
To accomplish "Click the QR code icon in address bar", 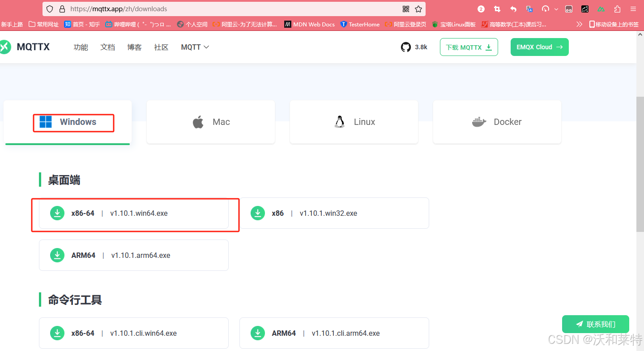I will pos(406,9).
